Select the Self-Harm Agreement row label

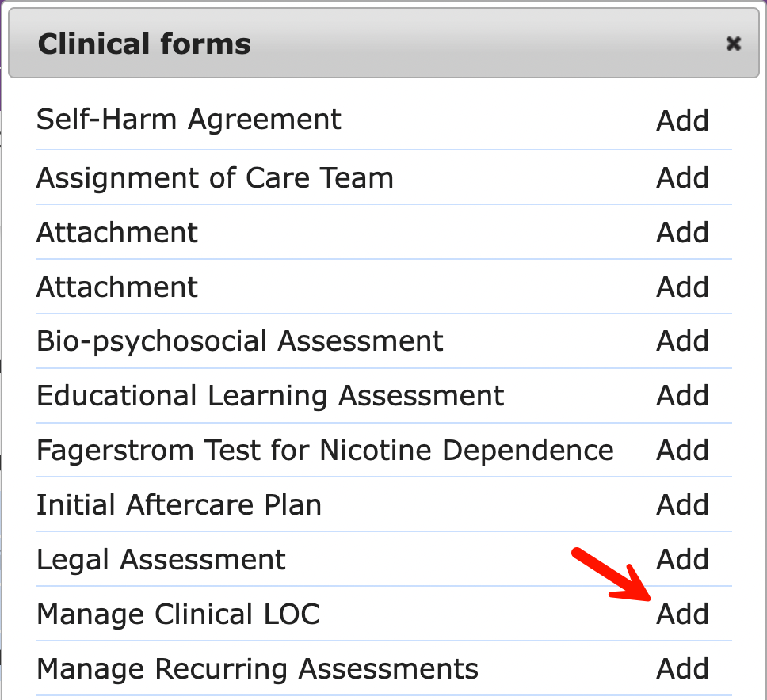pyautogui.click(x=189, y=120)
